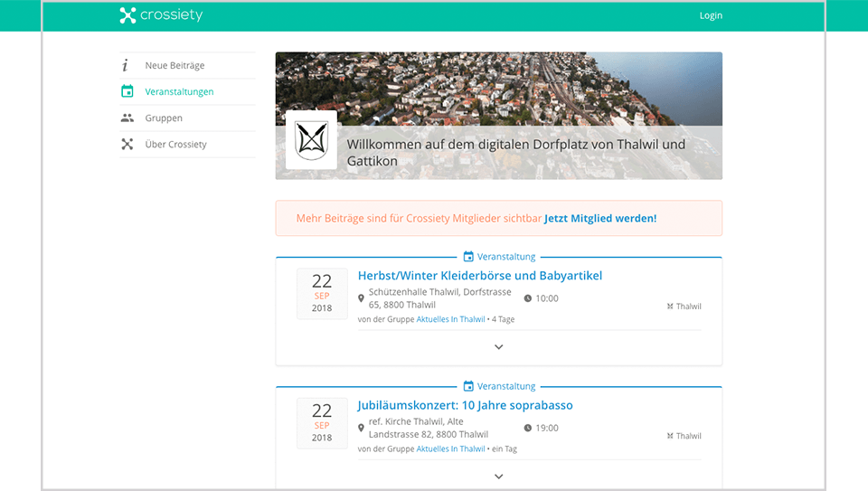This screenshot has height=491, width=868.
Task: Click the Thalwil coat of arms
Action: coord(311,139)
